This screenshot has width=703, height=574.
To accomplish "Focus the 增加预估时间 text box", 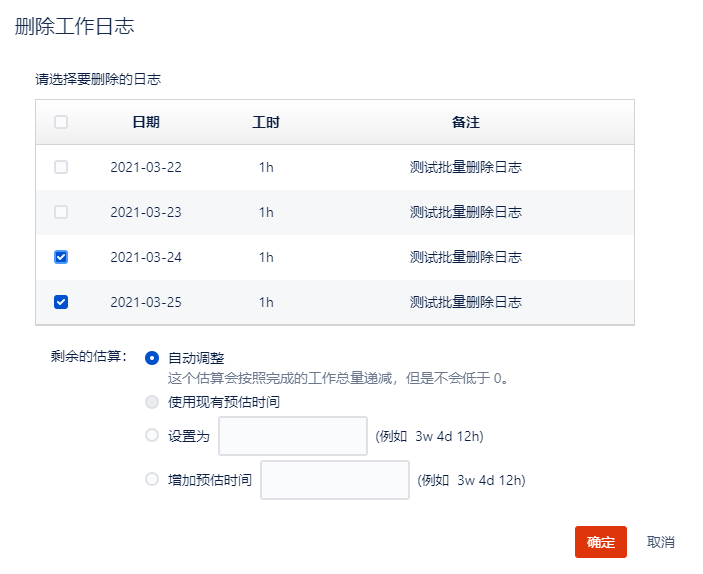I will pos(335,480).
